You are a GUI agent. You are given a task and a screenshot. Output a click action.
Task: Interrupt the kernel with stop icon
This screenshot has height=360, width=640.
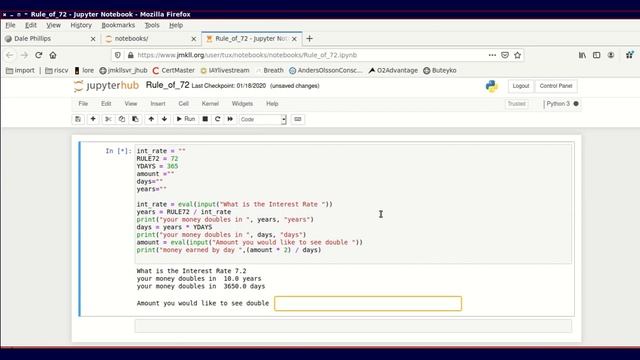[x=205, y=119]
